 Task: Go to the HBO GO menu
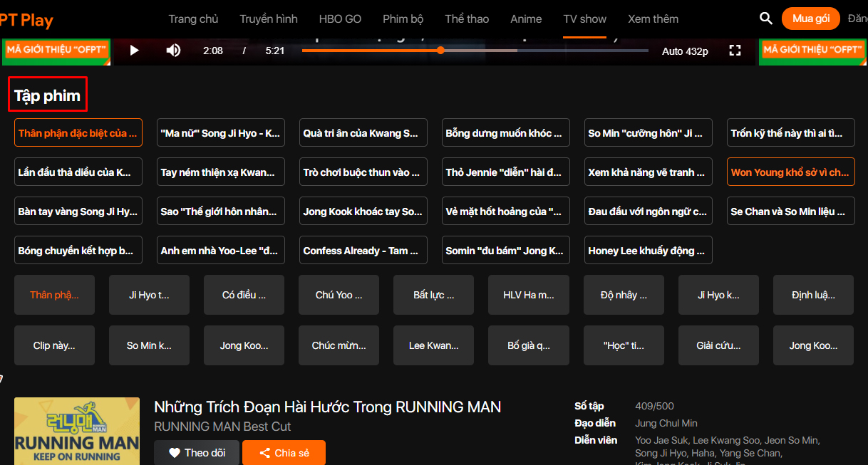[340, 19]
